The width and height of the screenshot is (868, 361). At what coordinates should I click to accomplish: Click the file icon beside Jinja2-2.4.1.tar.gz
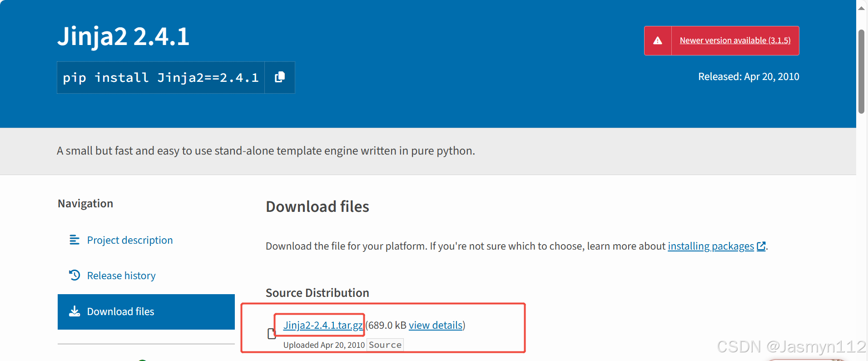click(x=272, y=334)
